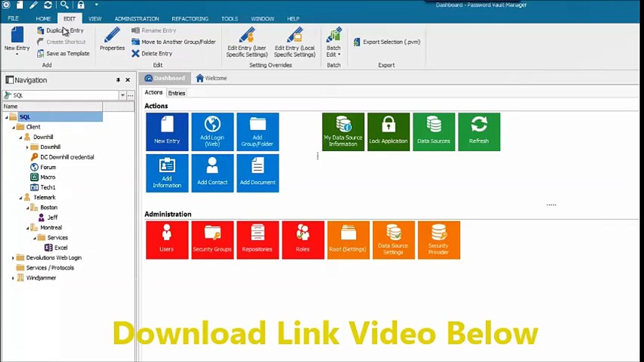Click the Add Document tile
The image size is (644, 362).
pyautogui.click(x=257, y=173)
